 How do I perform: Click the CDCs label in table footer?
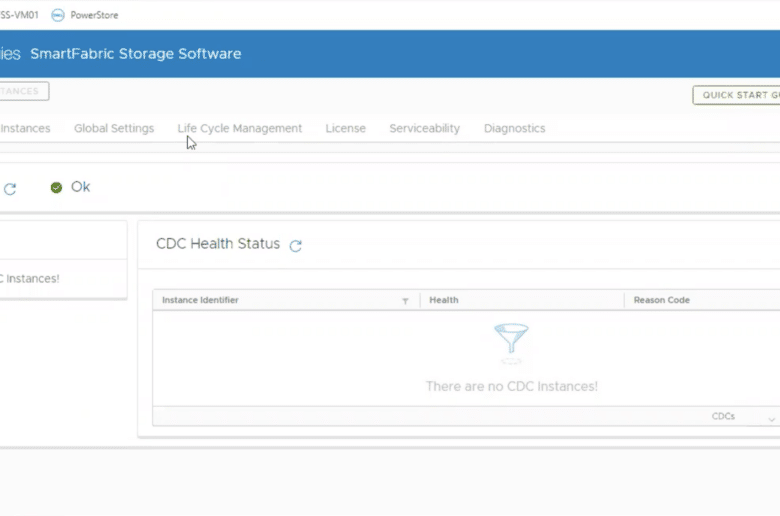[723, 416]
